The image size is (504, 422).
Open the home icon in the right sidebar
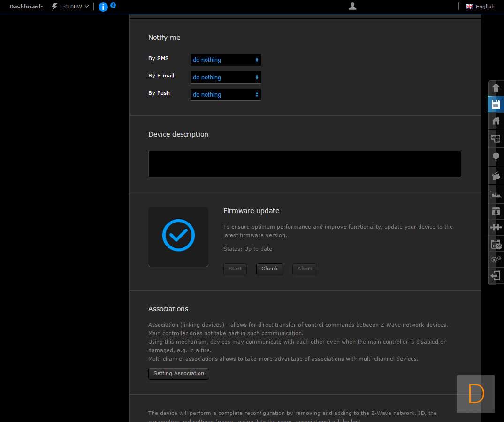(x=496, y=121)
